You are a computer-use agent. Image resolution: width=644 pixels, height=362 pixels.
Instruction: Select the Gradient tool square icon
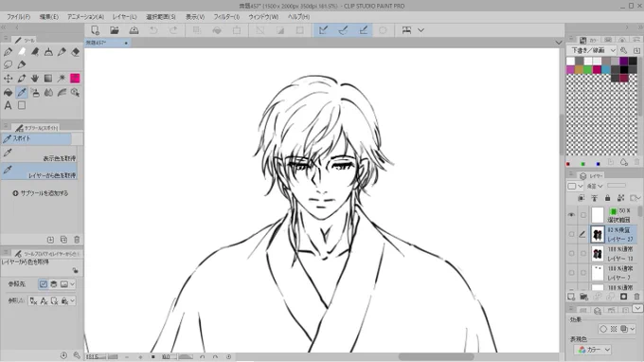48,79
